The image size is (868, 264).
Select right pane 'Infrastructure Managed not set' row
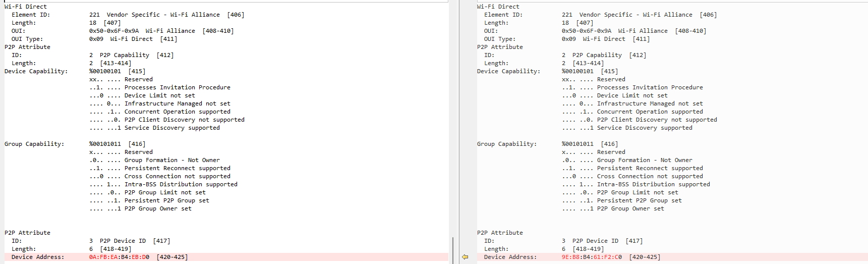tap(632, 103)
